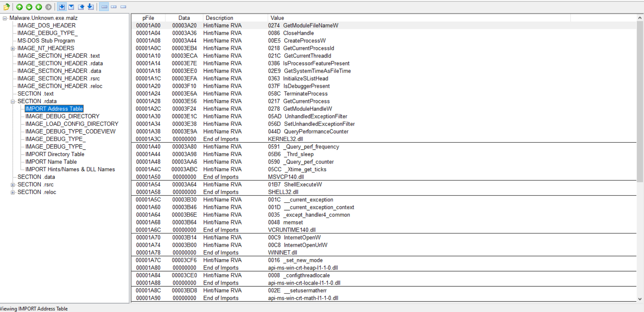Expand the IMAGE_NT_HEADERS tree node
Image resolution: width=644 pixels, height=312 pixels.
pos(13,48)
